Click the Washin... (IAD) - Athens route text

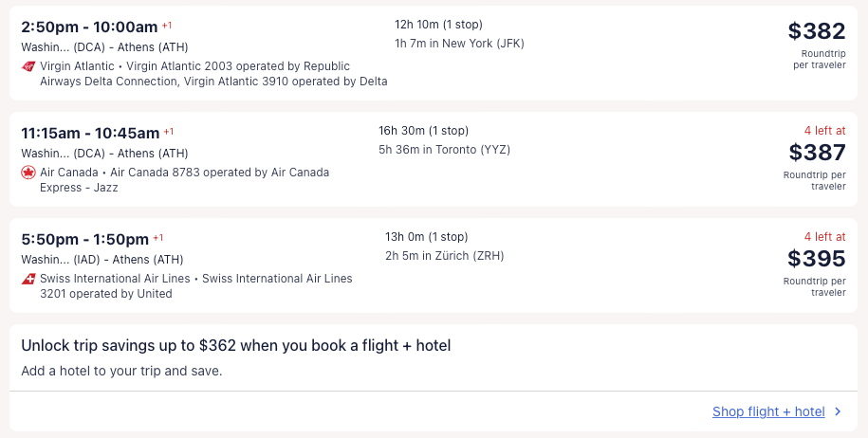click(102, 260)
